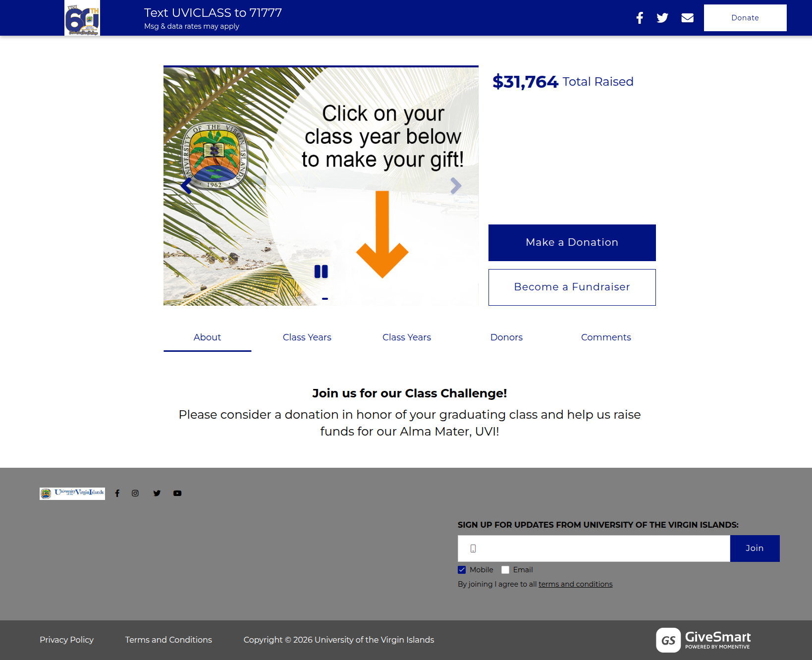The width and height of the screenshot is (812, 660).
Task: Go to the previous carousel slide
Action: (x=186, y=186)
